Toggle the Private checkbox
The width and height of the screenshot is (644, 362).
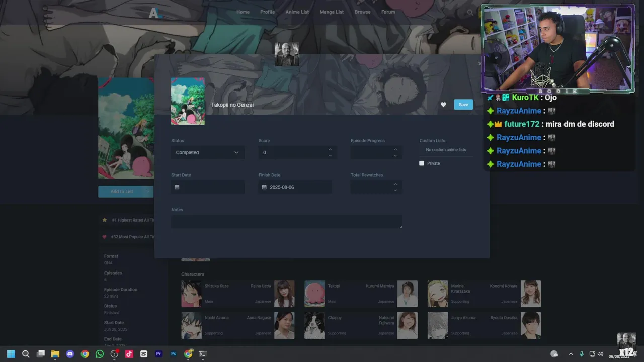pyautogui.click(x=422, y=163)
